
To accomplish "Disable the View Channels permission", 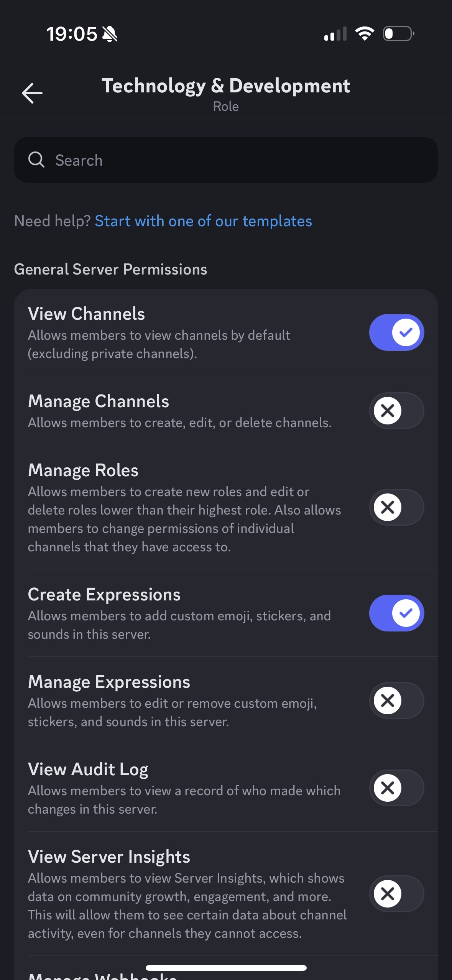I will point(396,332).
